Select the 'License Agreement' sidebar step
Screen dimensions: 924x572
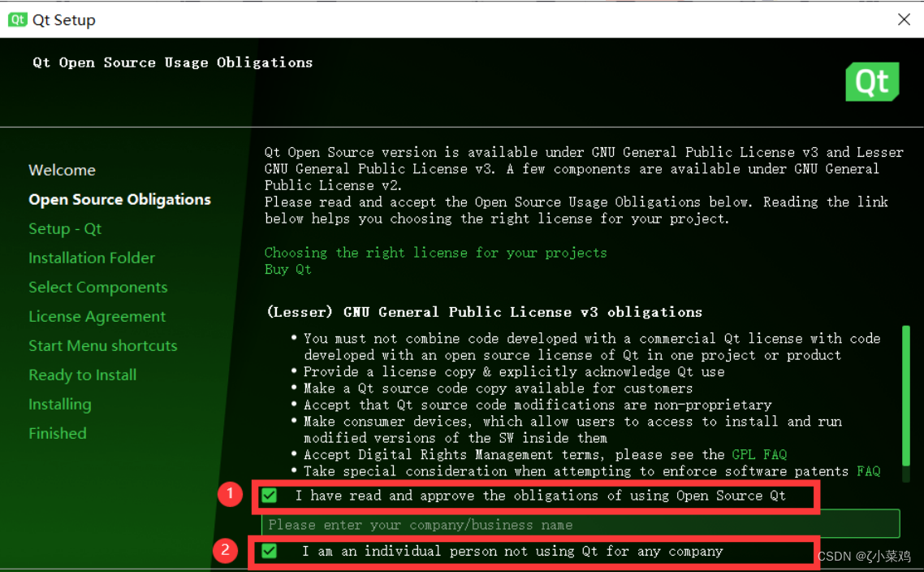(x=97, y=317)
